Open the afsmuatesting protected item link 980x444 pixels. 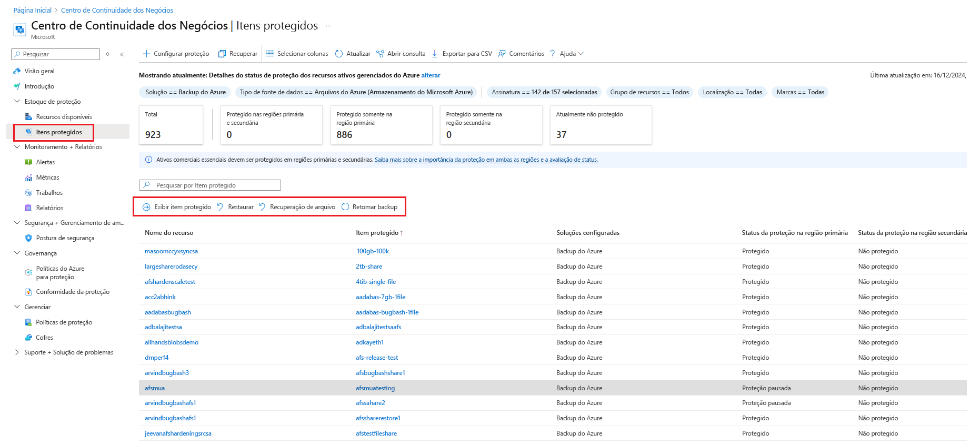coord(375,388)
